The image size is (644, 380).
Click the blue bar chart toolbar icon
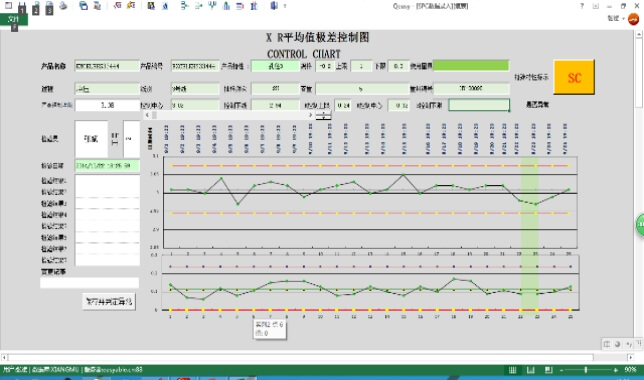[226, 6]
